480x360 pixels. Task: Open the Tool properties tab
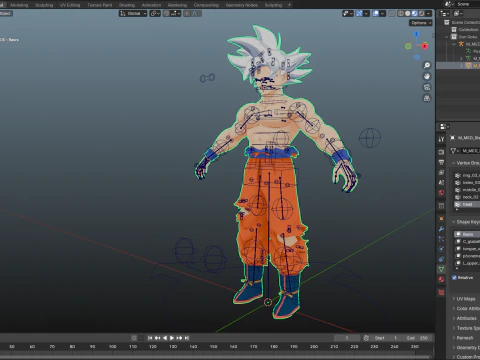441,139
